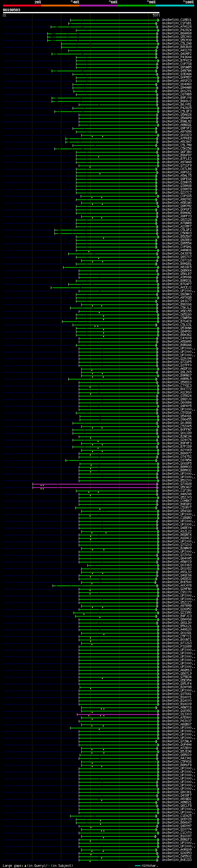Select hit UniRef100_A4HZ48
Screen dimensions: 197x868
point(176,494)
